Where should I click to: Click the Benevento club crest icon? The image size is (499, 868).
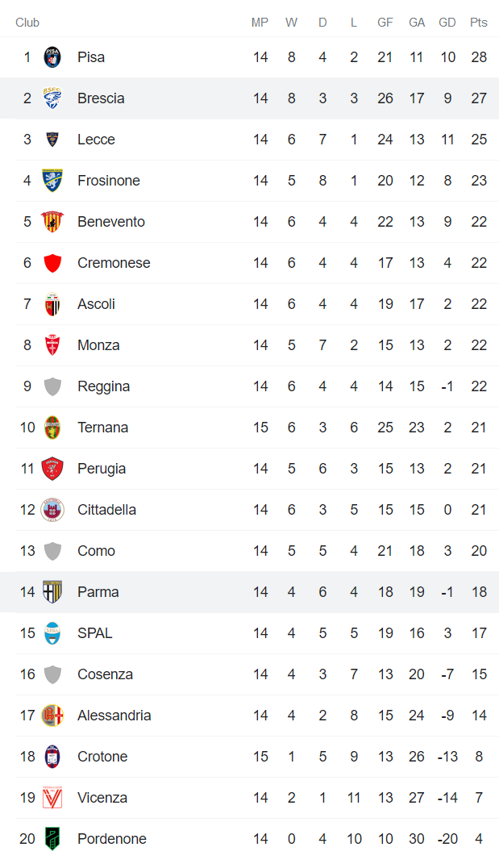[52, 222]
